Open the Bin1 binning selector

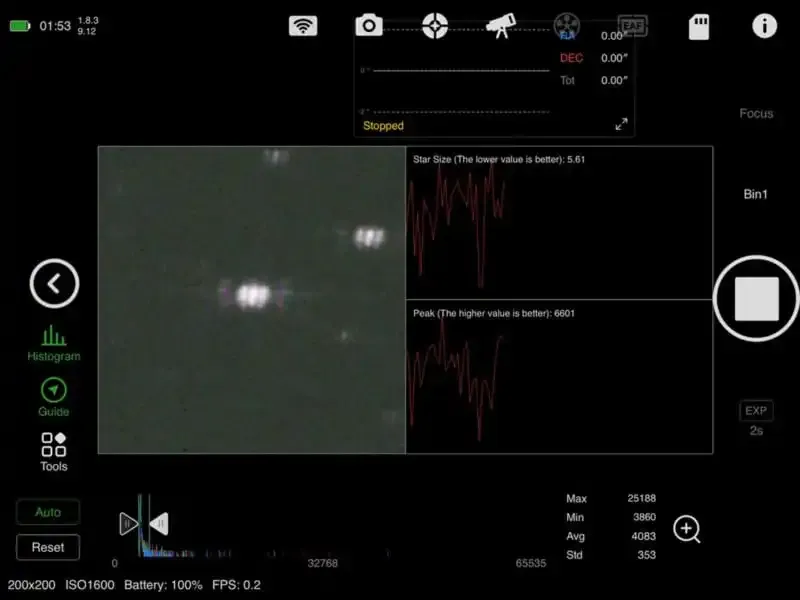(x=756, y=195)
